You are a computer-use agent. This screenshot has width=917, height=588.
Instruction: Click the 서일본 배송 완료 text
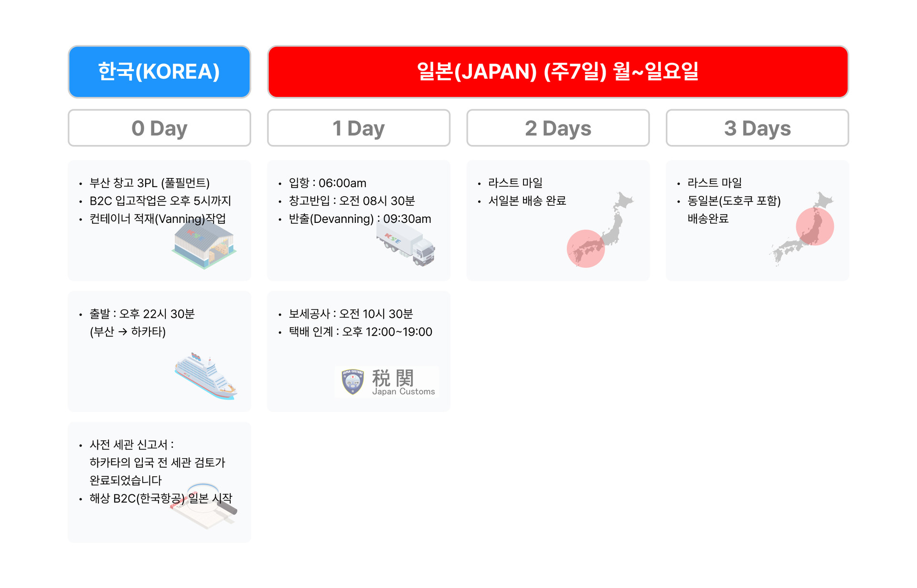point(527,201)
